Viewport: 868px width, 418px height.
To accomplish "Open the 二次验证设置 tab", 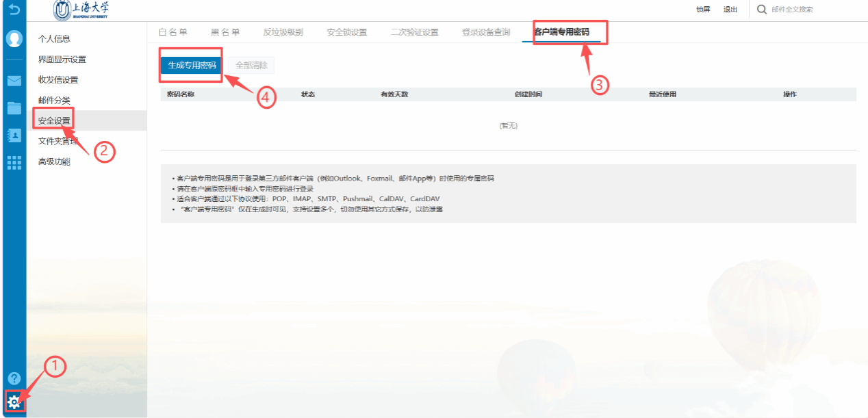I will click(x=414, y=32).
